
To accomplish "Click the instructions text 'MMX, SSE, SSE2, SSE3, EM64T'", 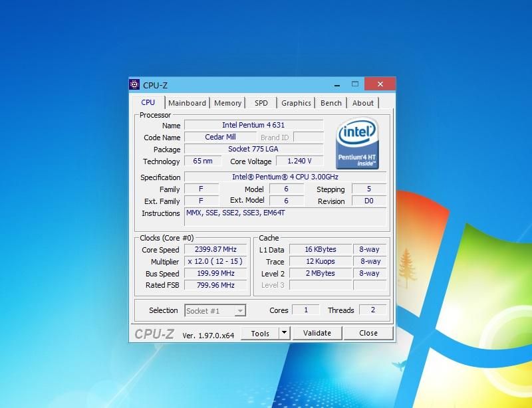I will [x=235, y=213].
